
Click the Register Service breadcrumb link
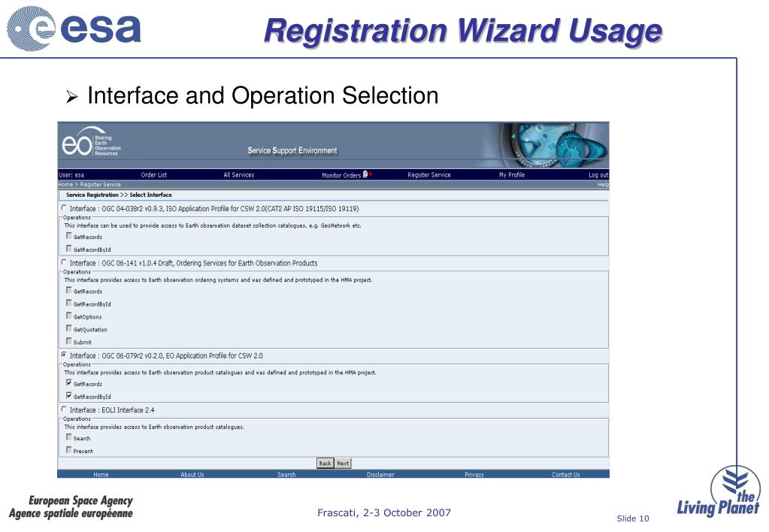[x=101, y=185]
